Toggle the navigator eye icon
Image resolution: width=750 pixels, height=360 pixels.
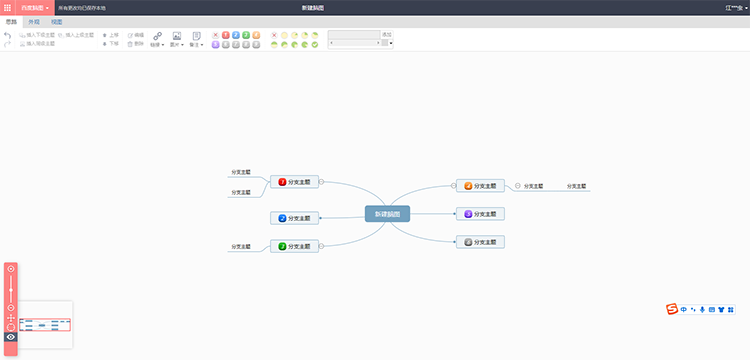(x=11, y=337)
